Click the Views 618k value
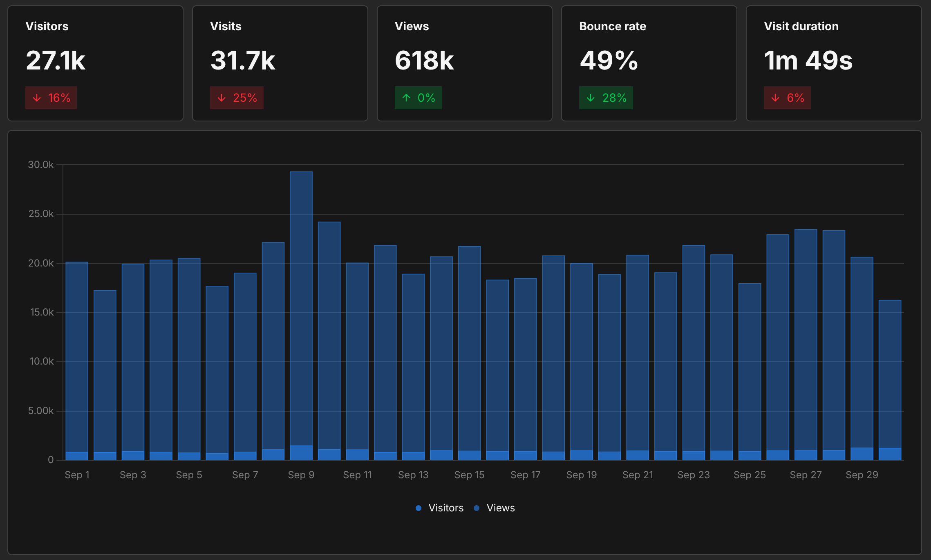Image resolution: width=931 pixels, height=560 pixels. coord(424,60)
